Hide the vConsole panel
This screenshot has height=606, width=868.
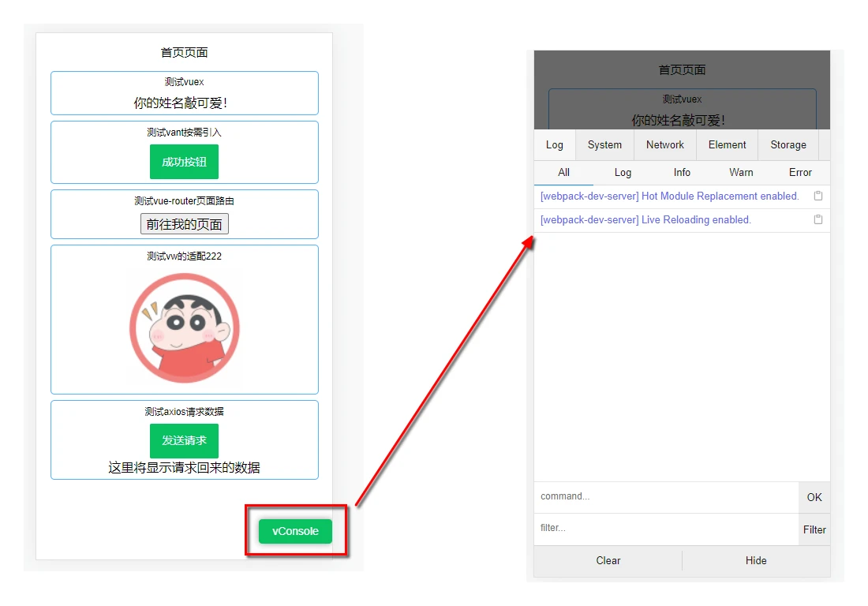pos(756,560)
